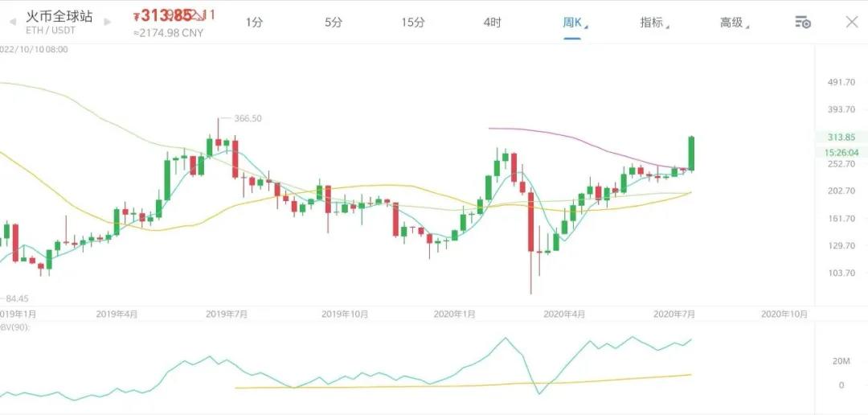Click the 2019年7月 date axis label

pos(225,314)
